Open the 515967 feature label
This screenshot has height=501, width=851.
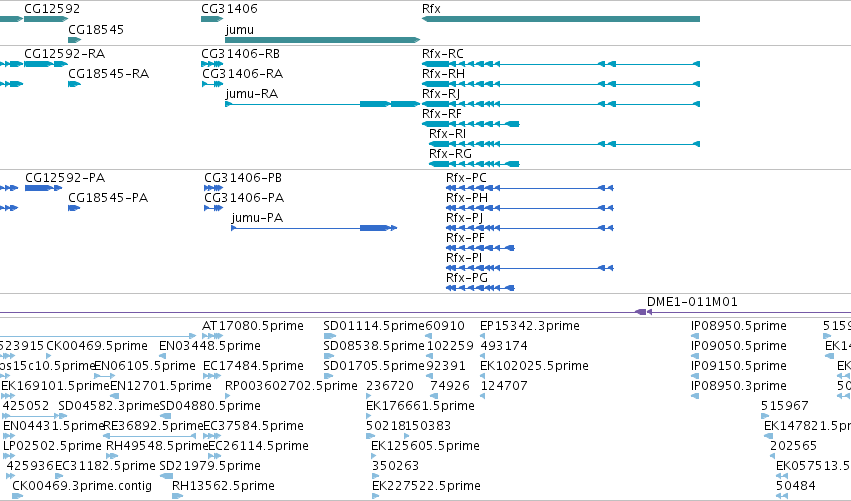pyautogui.click(x=785, y=407)
